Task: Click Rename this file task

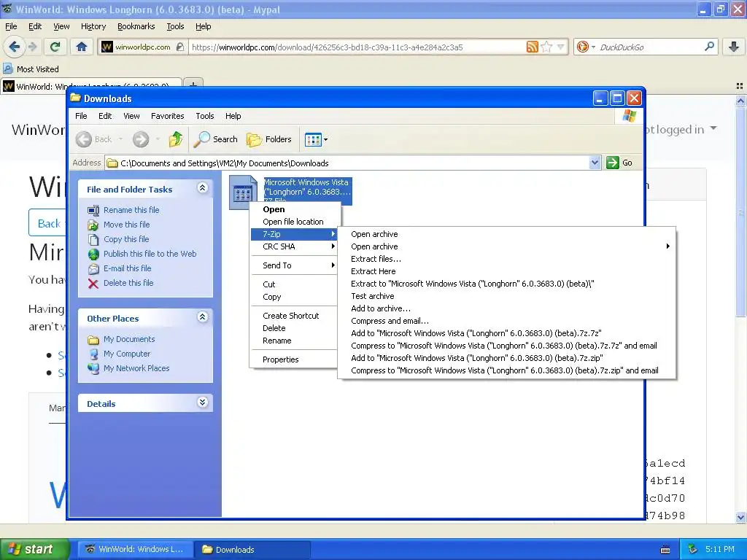Action: (x=131, y=210)
